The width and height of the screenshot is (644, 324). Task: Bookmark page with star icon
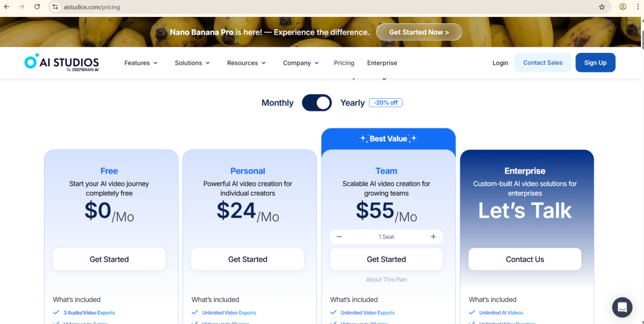[602, 7]
